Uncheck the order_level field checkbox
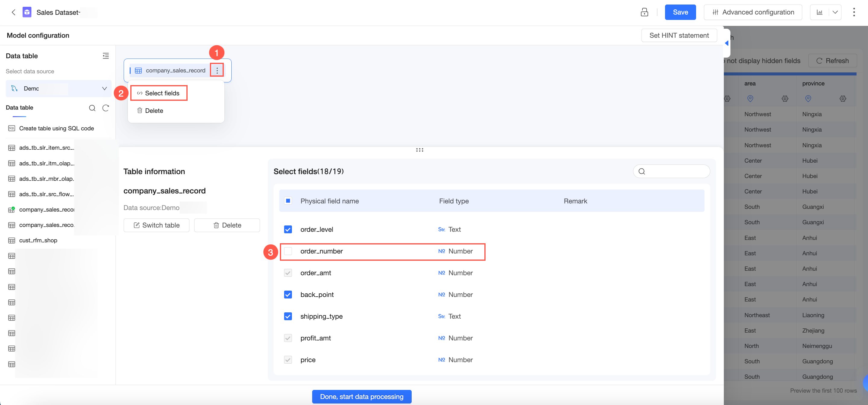The image size is (868, 405). (x=288, y=229)
